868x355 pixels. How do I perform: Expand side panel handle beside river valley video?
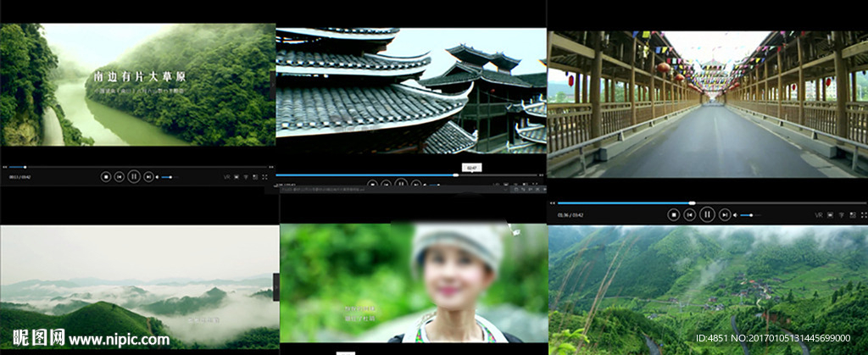(x=273, y=86)
